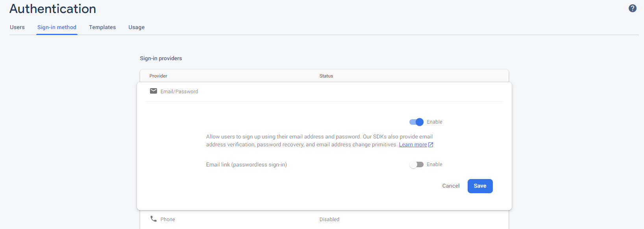Click the Status column header
Screen dimensions: 644x229
coord(326,76)
